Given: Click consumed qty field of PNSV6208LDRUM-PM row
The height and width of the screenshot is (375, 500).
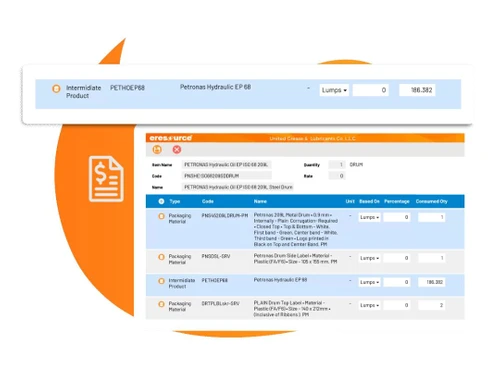Looking at the screenshot, I should (x=432, y=217).
